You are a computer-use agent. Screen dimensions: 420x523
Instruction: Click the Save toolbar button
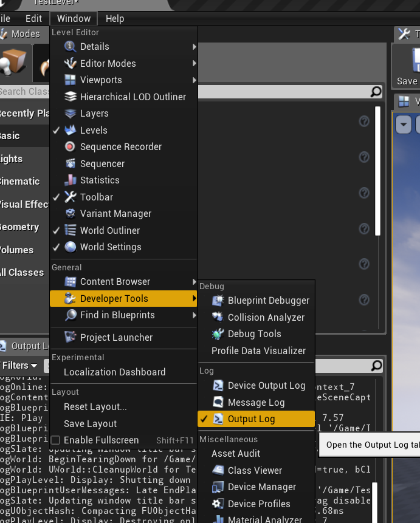(407, 67)
